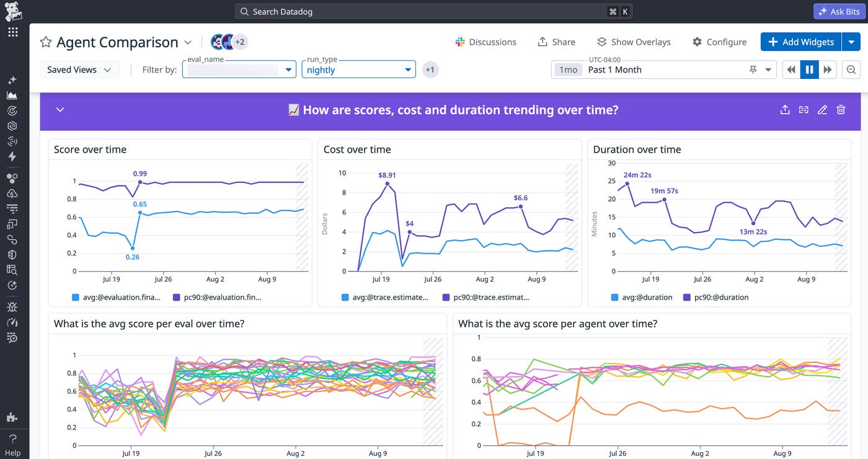Open the sparkle AI icon in sidebar
The image size is (868, 459).
tap(12, 81)
